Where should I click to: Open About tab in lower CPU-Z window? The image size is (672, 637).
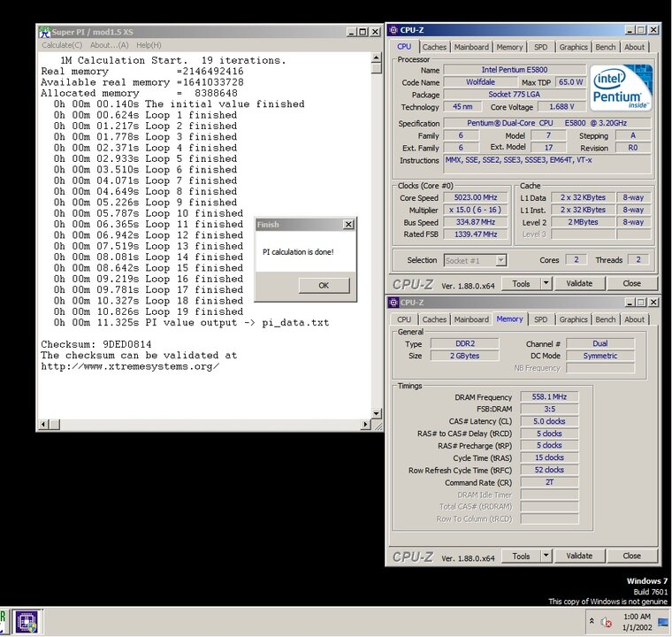coord(634,319)
